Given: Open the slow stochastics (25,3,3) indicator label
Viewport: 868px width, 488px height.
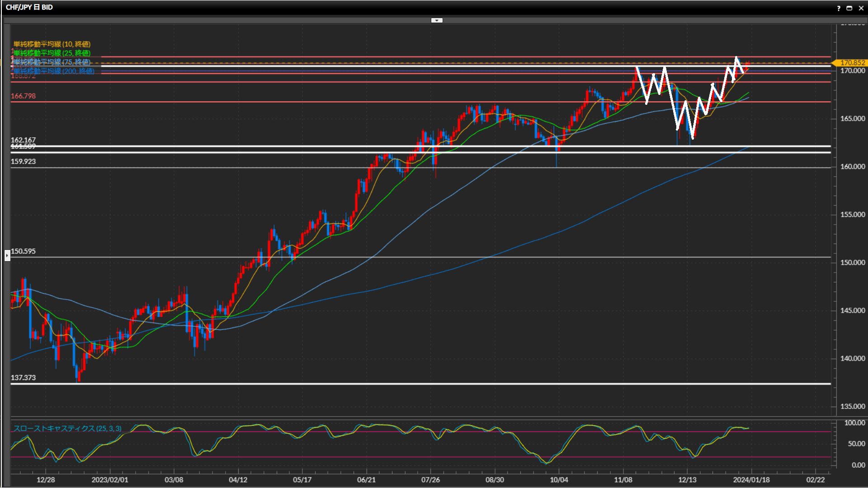Looking at the screenshot, I should 67,428.
